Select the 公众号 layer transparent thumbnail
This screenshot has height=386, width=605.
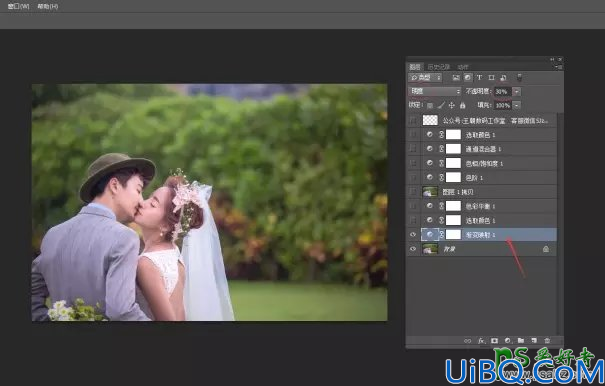point(430,120)
